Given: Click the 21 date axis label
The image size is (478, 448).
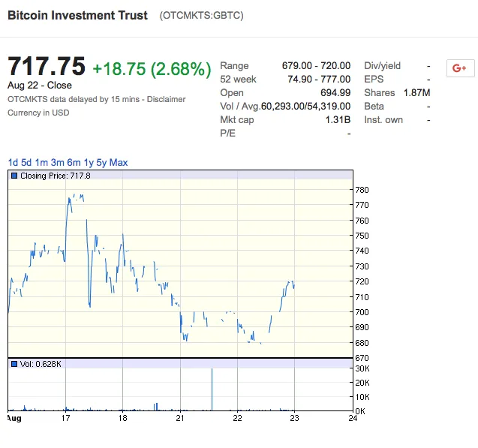Looking at the screenshot, I should 180,418.
